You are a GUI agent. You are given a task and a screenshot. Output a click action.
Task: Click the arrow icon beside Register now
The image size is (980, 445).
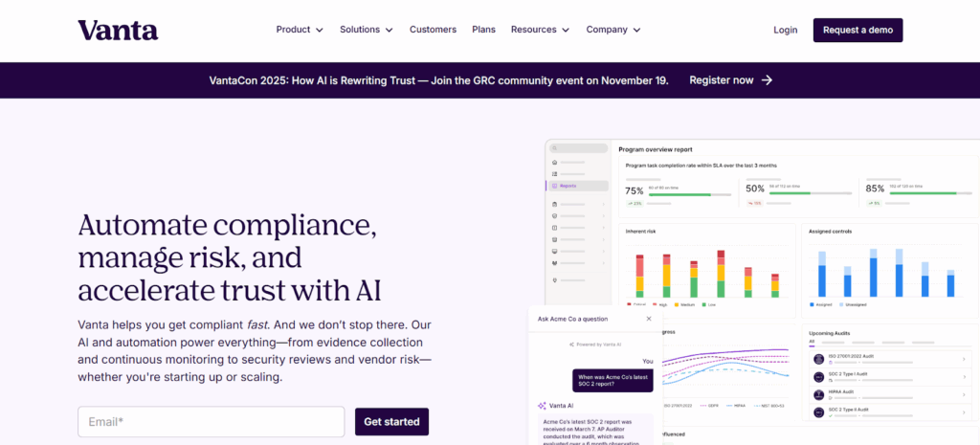pyautogui.click(x=767, y=80)
